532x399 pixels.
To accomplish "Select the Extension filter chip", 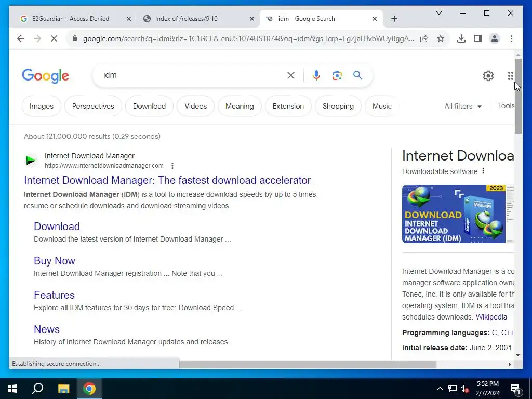I will pos(288,106).
